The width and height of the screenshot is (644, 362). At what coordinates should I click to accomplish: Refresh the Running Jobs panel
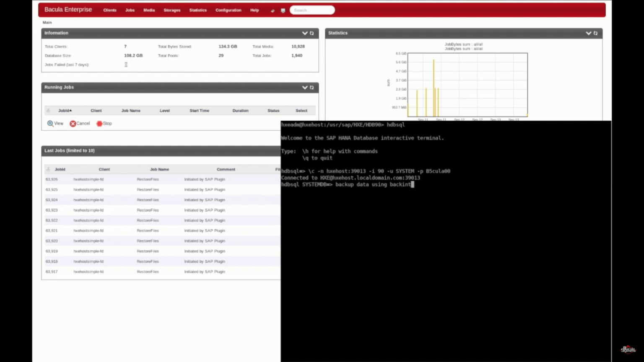pos(312,88)
